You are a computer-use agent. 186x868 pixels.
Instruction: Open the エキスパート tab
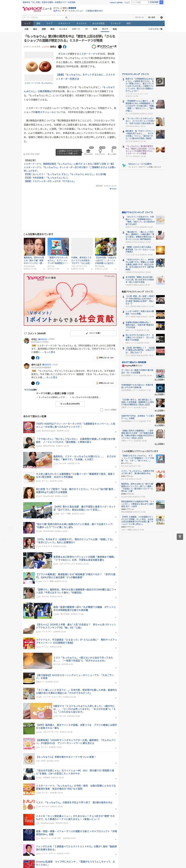64,24
